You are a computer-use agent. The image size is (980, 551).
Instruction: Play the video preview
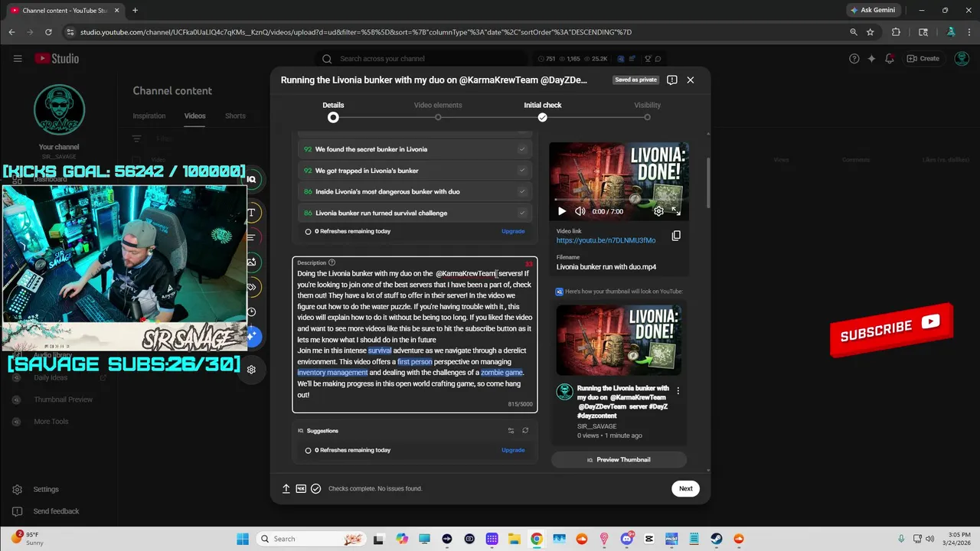562,211
